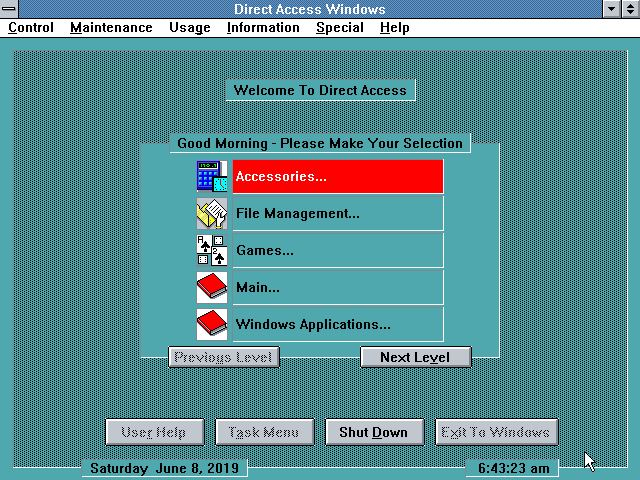Go to the Next Level

[416, 357]
